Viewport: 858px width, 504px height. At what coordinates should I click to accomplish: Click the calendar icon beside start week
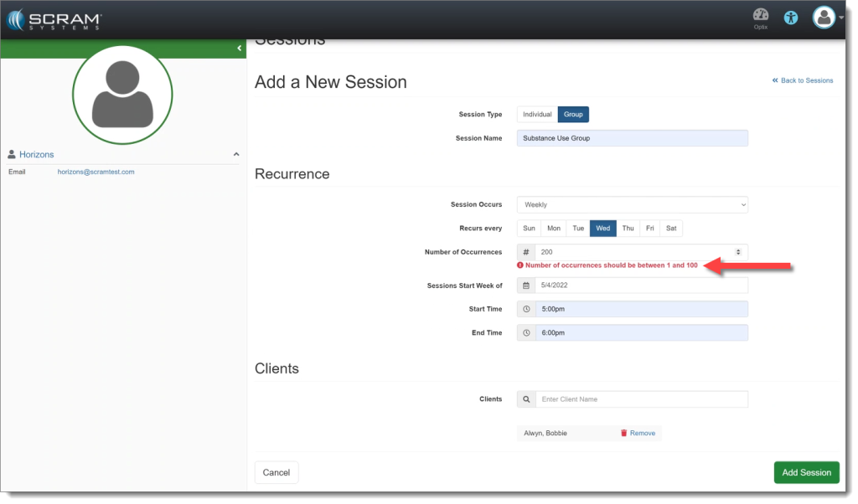pos(526,285)
